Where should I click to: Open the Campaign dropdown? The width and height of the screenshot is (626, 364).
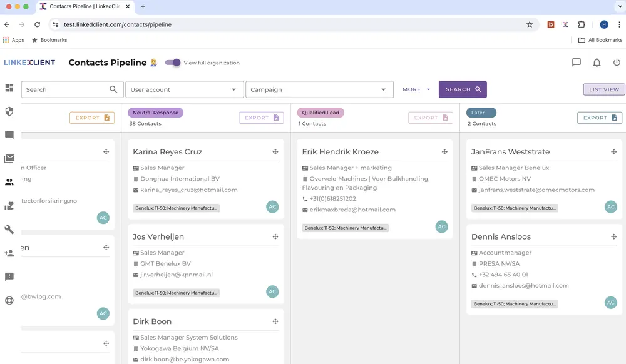319,89
